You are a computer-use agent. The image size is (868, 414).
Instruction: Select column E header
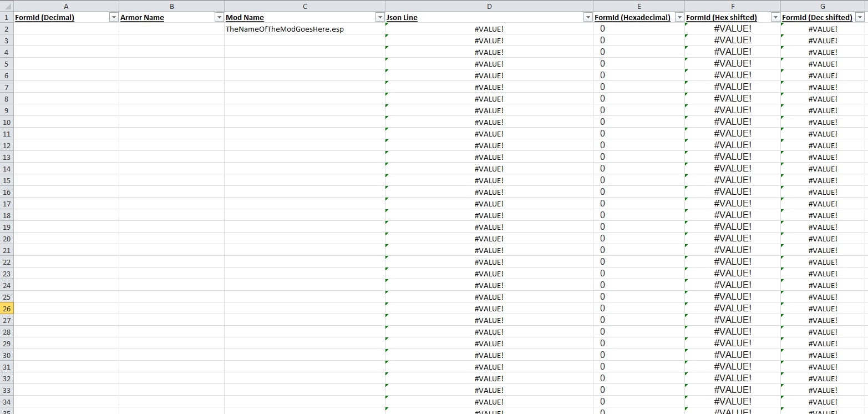[x=639, y=6]
